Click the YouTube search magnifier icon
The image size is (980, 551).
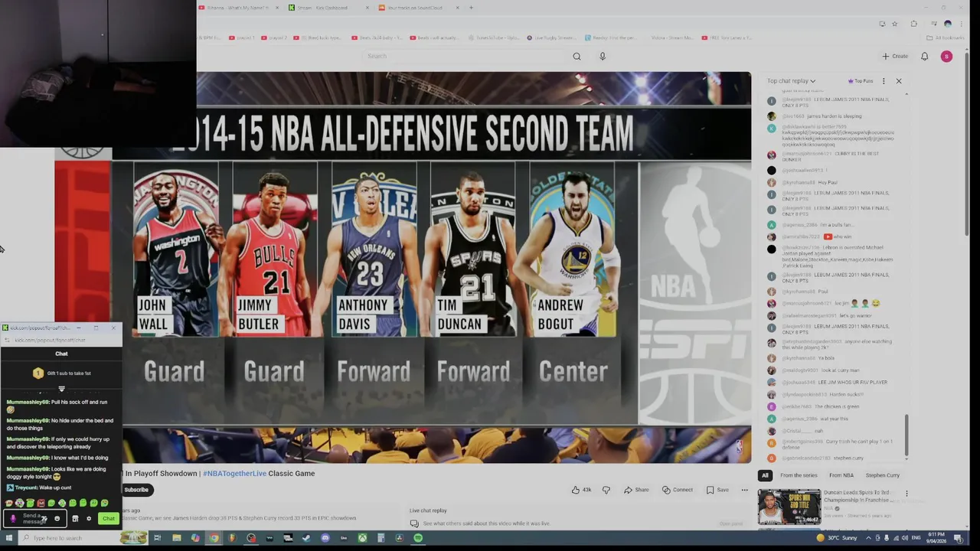tap(577, 56)
